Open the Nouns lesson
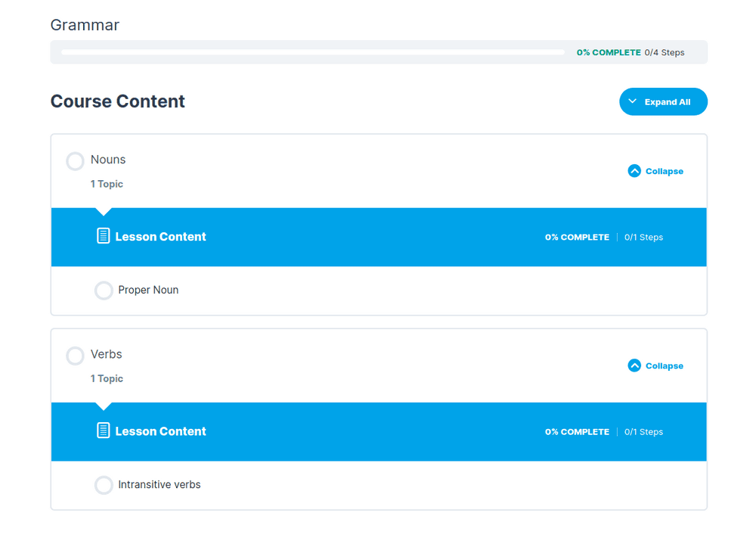Image resolution: width=756 pixels, height=541 pixels. [x=108, y=160]
